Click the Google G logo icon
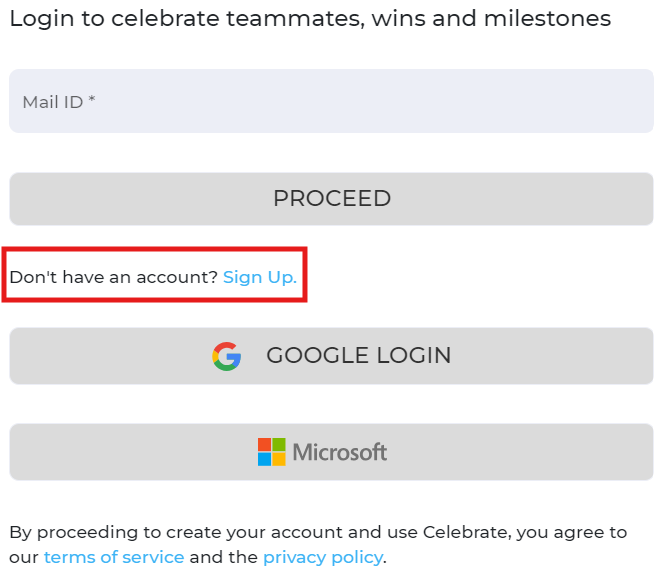655x573 pixels. tap(226, 356)
